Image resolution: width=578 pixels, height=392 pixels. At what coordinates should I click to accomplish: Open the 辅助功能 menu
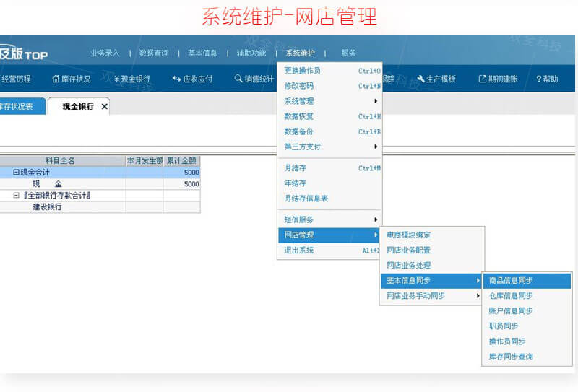click(x=251, y=53)
